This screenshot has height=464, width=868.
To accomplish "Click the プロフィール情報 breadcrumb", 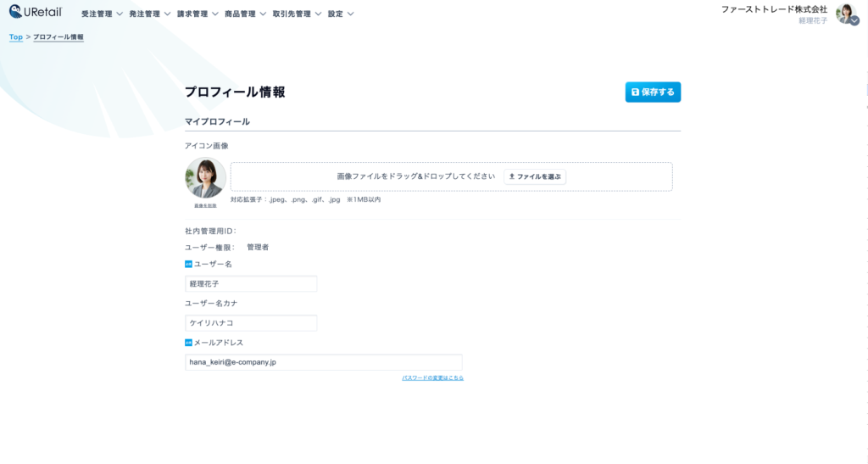I will 58,37.
